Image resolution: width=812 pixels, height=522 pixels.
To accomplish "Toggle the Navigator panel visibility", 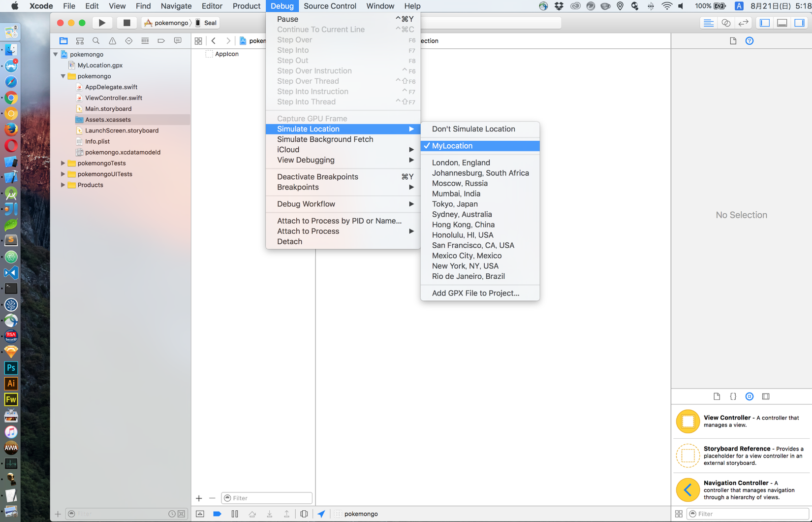I will pyautogui.click(x=765, y=23).
